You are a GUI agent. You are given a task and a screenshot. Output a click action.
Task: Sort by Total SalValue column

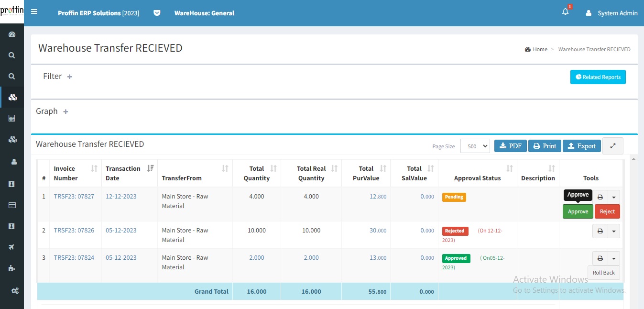(x=430, y=168)
